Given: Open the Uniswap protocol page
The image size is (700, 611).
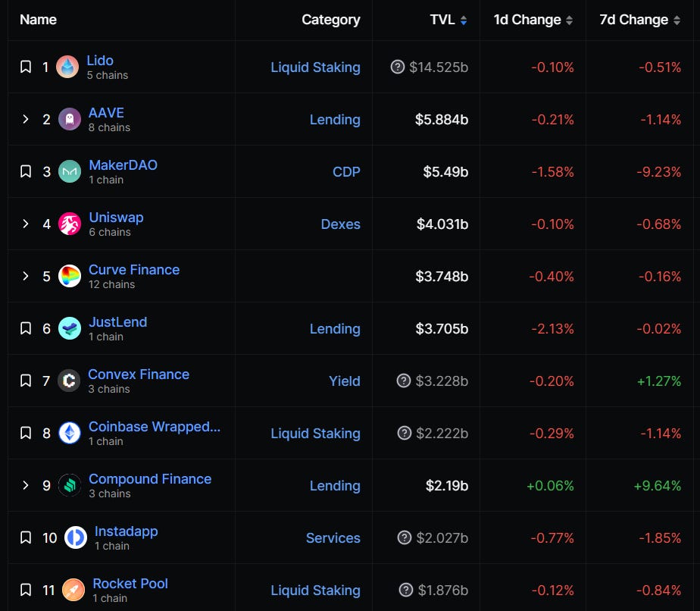Looking at the screenshot, I should coord(116,218).
